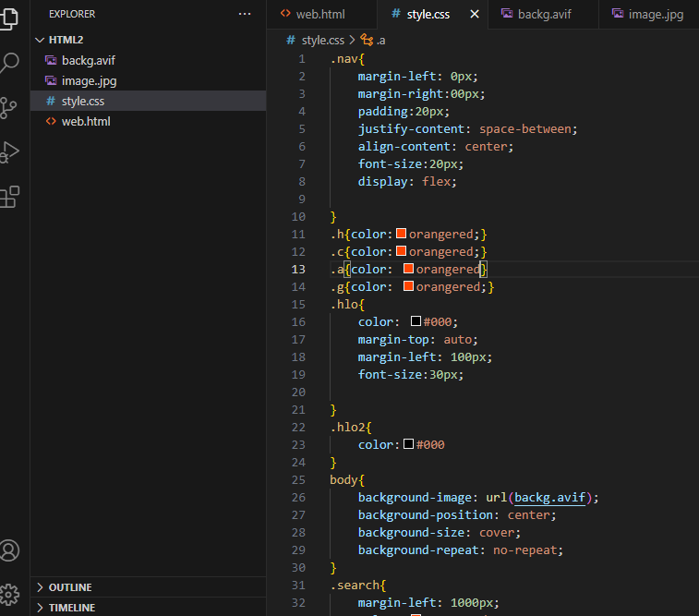
Task: Click 'cover' value on line 28
Action: click(496, 532)
